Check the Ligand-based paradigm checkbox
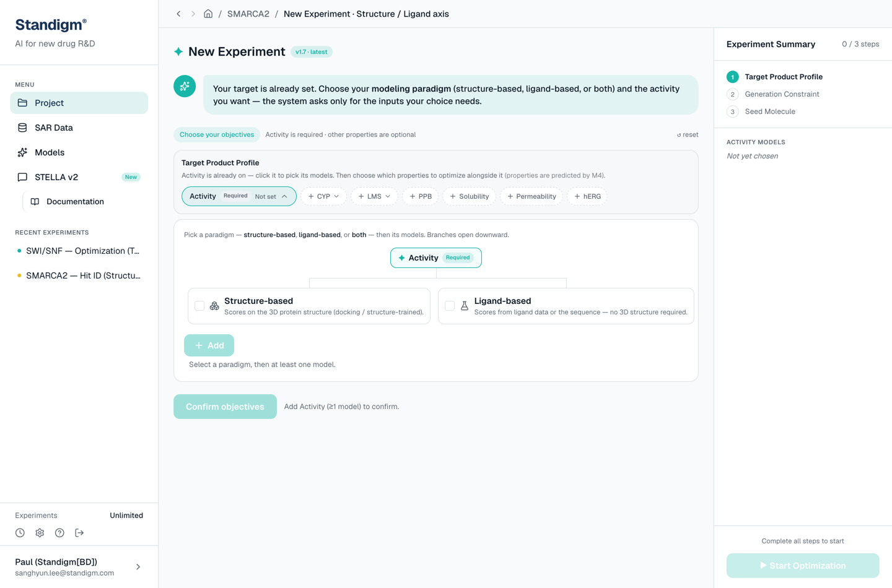Viewport: 892px width, 588px height. 450,306
